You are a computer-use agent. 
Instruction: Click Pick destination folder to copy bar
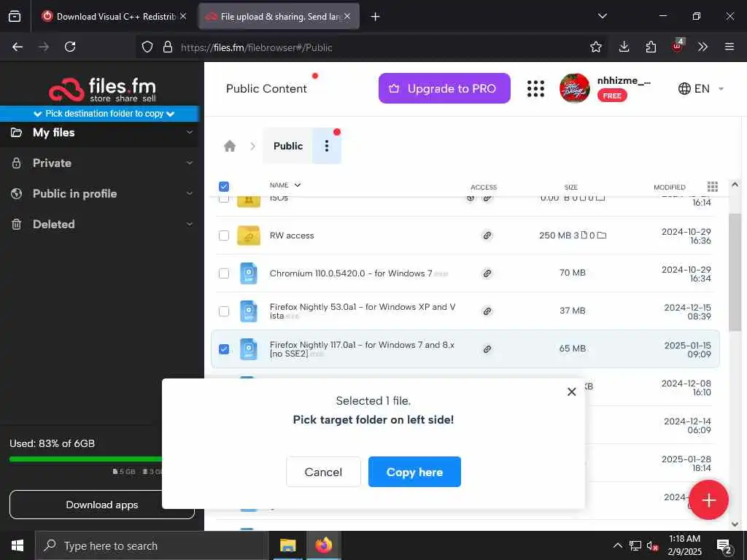99,113
